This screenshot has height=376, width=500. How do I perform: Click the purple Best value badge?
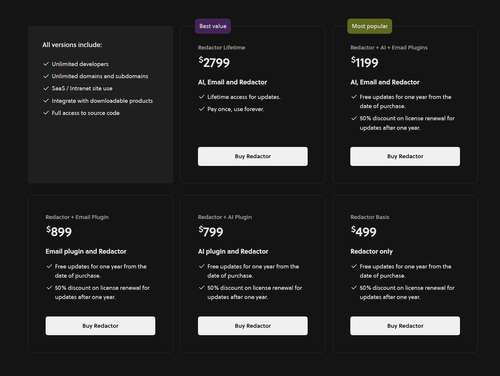213,26
